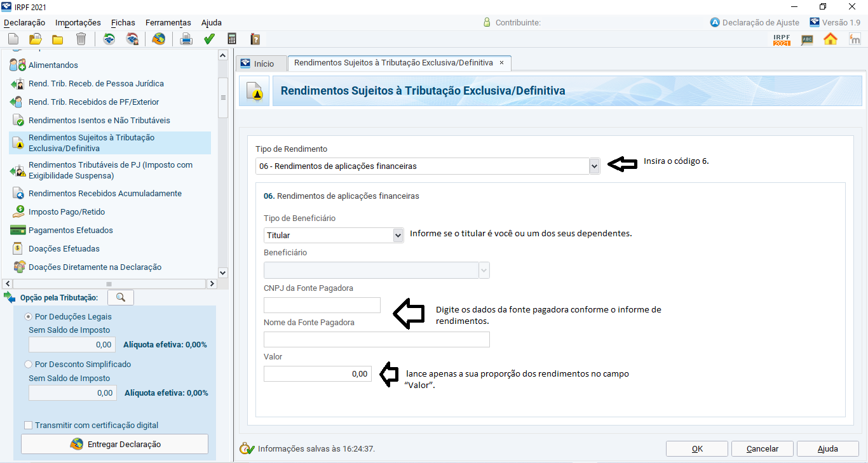Screen dimensions: 868x463
Task: Open the calculator icon in toolbar
Action: point(232,39)
